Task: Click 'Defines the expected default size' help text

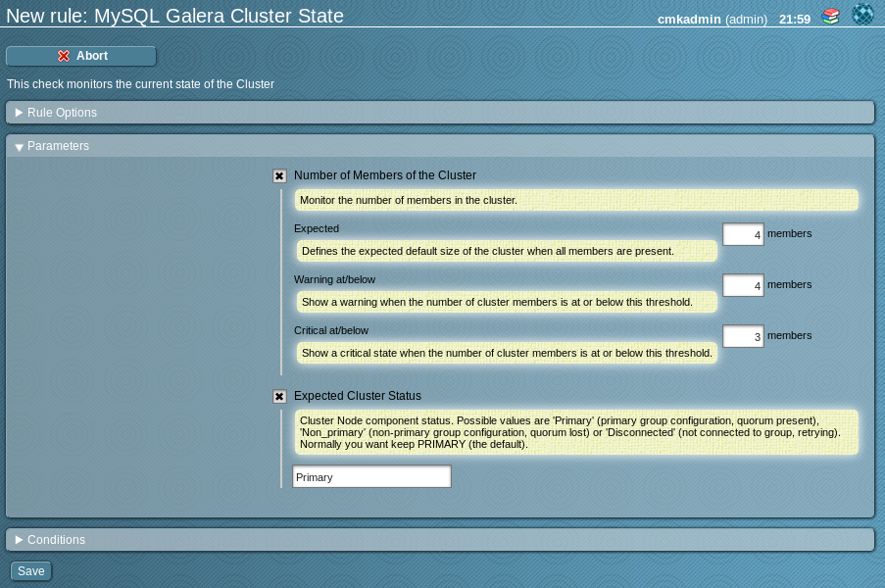Action: 507,251
